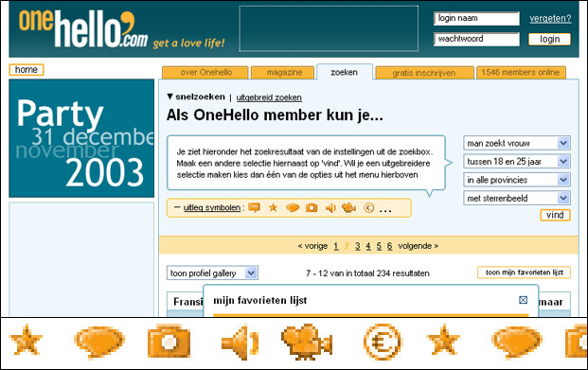
Task: Open the 'tussen 18 en 25 jaar' age dropdown
Action: pyautogui.click(x=517, y=161)
